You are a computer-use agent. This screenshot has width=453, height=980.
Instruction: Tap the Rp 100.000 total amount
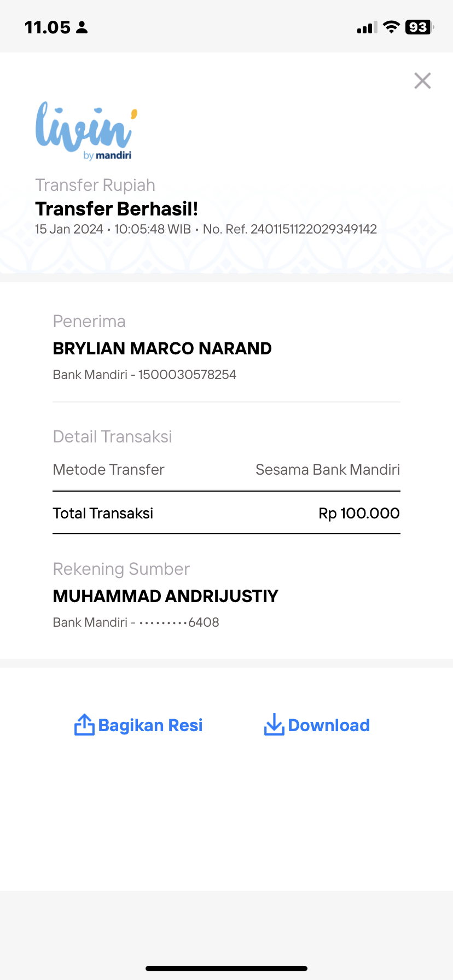pyautogui.click(x=359, y=513)
